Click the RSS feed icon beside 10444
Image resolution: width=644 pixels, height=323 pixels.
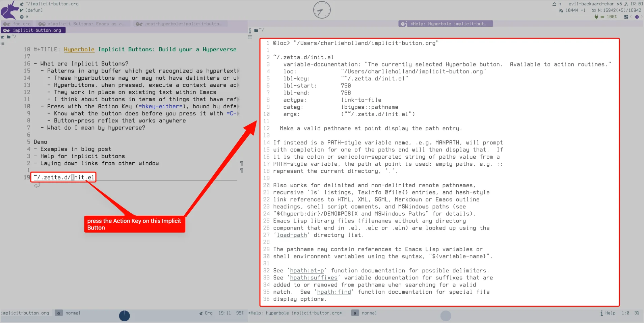point(561,10)
